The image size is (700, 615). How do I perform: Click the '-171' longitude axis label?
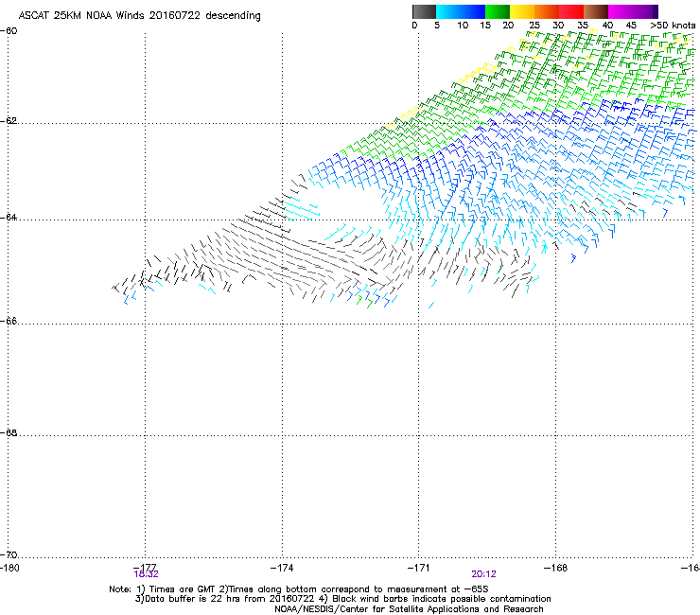[x=418, y=568]
